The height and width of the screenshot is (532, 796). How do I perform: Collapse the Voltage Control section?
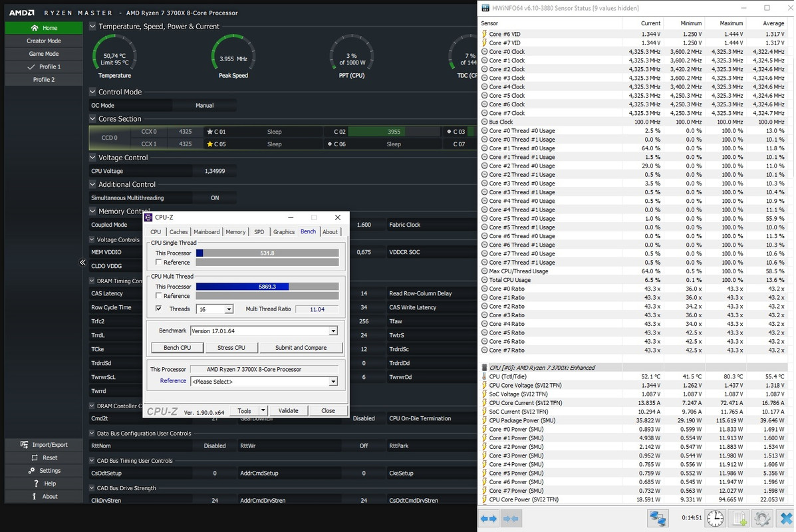(x=92, y=158)
